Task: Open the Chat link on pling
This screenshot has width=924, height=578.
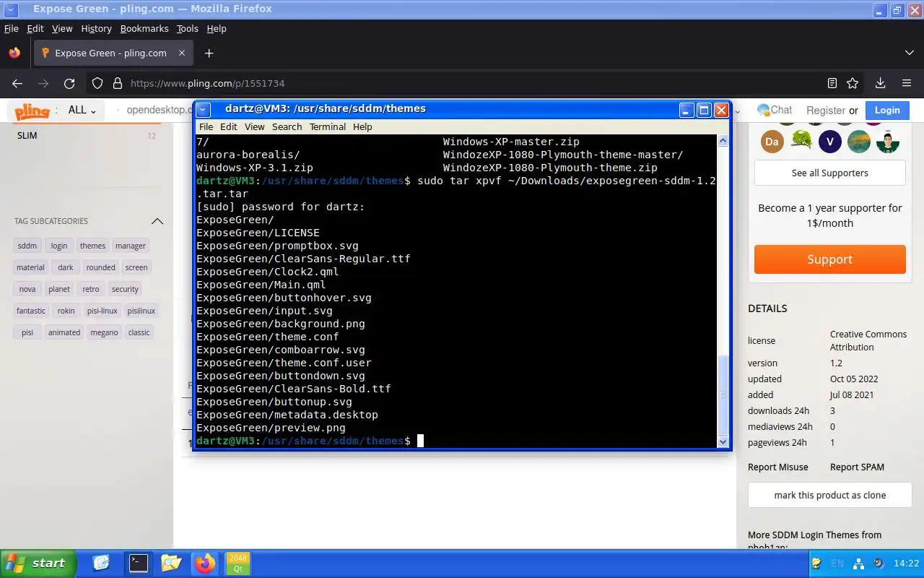Action: point(775,110)
